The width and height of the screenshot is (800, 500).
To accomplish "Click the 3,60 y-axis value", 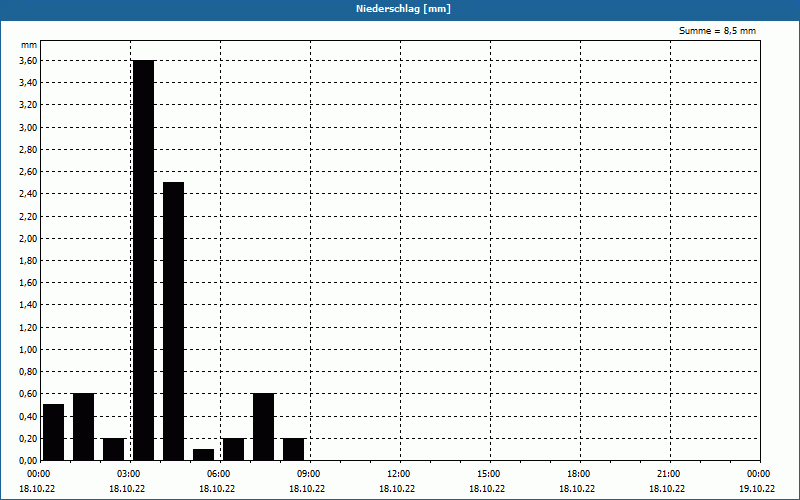I will [x=28, y=61].
